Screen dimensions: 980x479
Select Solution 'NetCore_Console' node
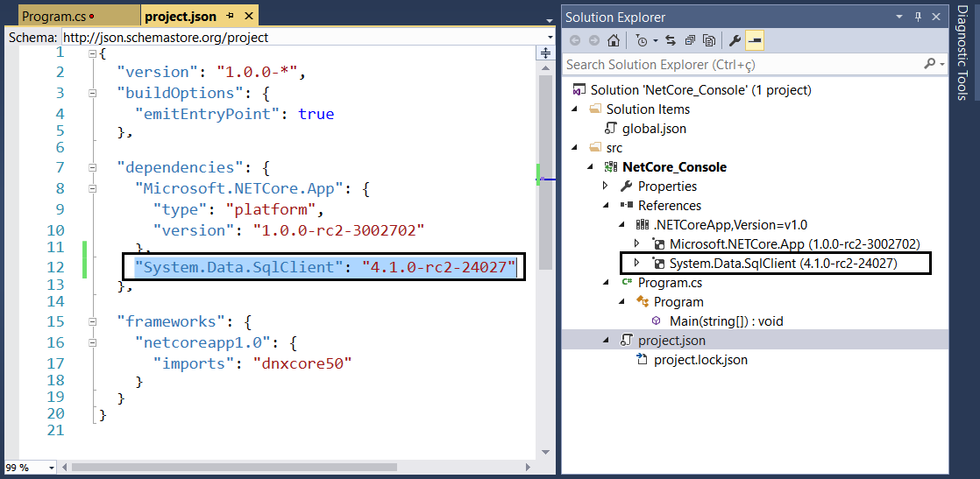700,90
